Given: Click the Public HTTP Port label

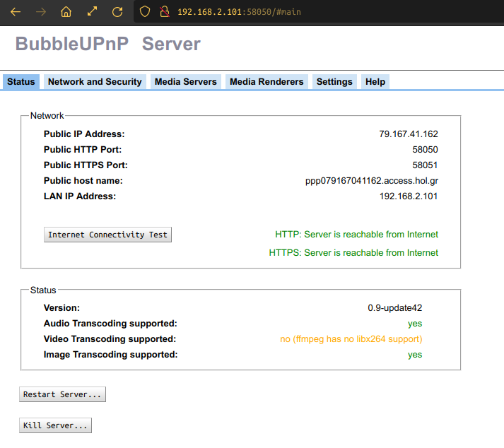Looking at the screenshot, I should (83, 149).
